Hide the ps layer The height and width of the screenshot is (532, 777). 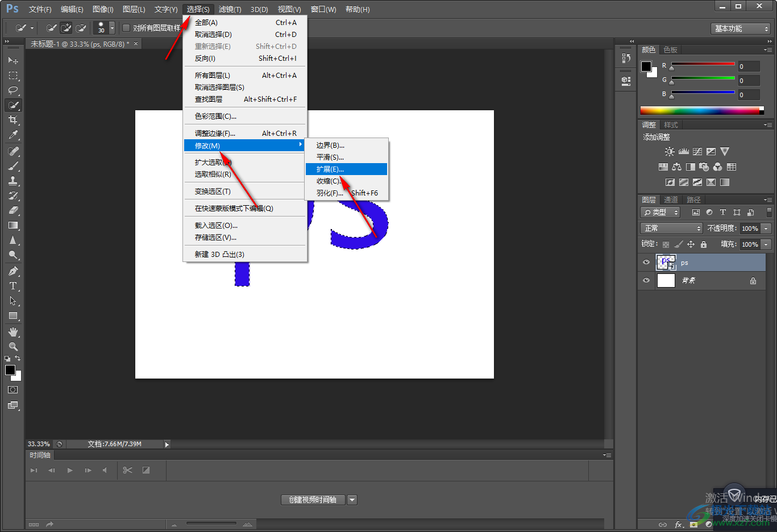646,263
